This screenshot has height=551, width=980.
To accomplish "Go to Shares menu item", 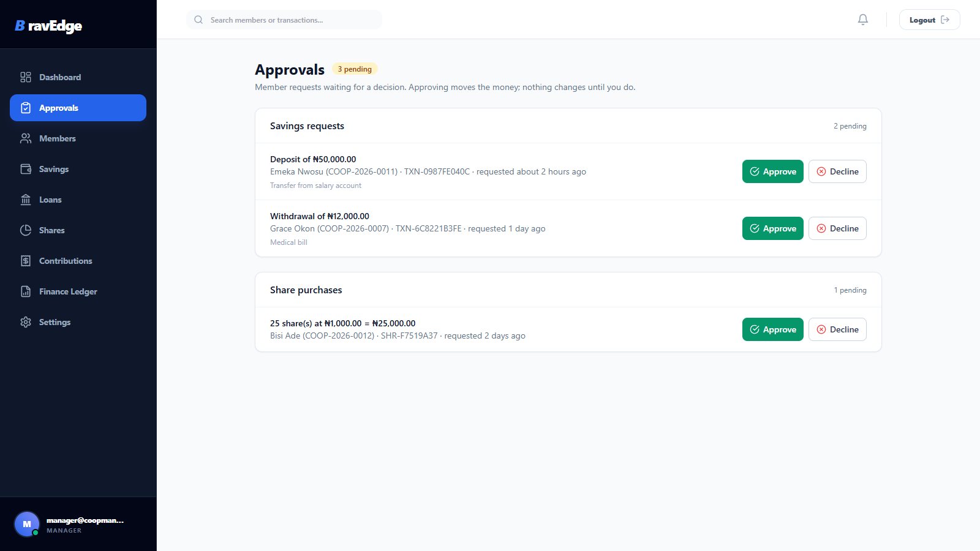I will pyautogui.click(x=78, y=230).
